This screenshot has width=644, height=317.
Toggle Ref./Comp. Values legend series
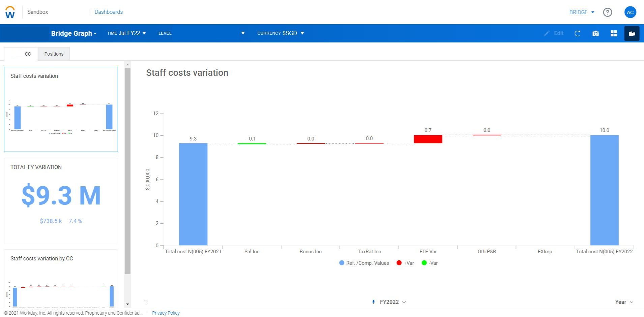(x=364, y=263)
